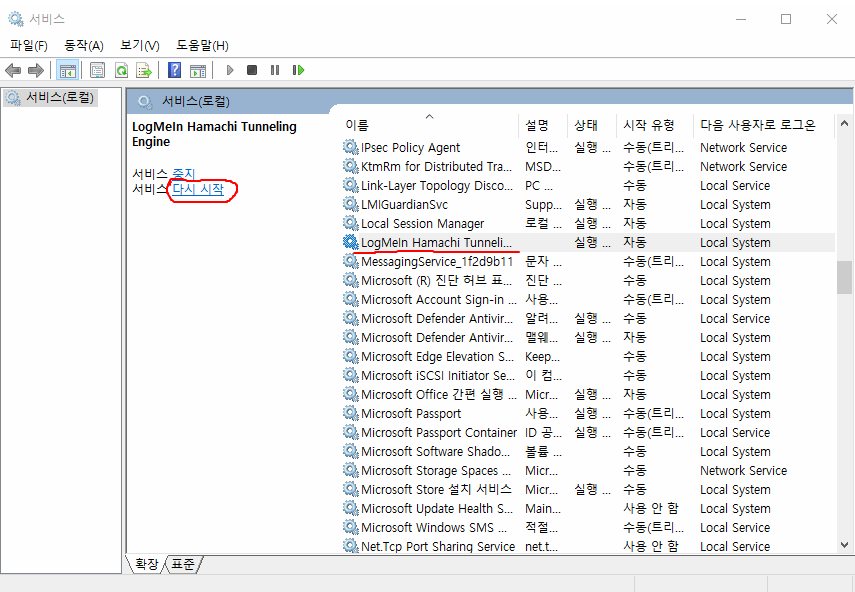Viewport: 855px width, 592px height.
Task: Toggle the show/hide action pane icon
Action: click(x=198, y=70)
